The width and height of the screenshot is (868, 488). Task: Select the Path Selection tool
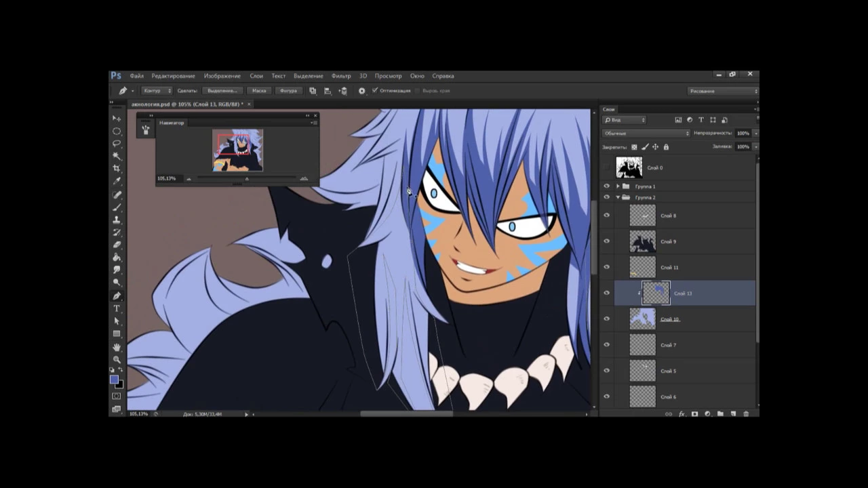tap(117, 321)
